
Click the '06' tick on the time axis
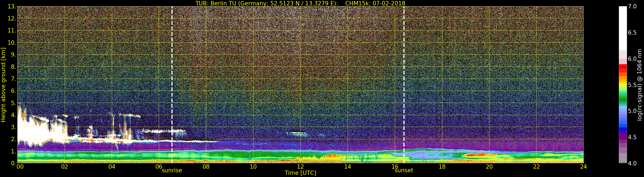click(159, 167)
